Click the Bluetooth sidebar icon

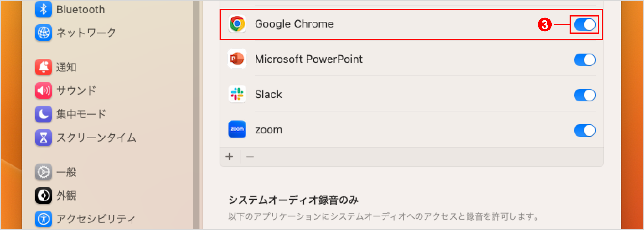(43, 9)
